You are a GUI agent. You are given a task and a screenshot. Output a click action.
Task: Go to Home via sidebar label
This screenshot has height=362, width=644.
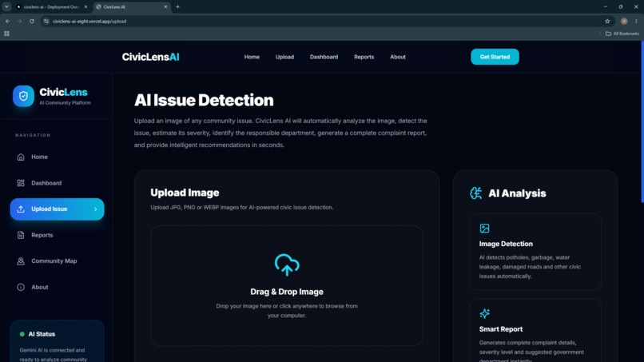point(39,157)
